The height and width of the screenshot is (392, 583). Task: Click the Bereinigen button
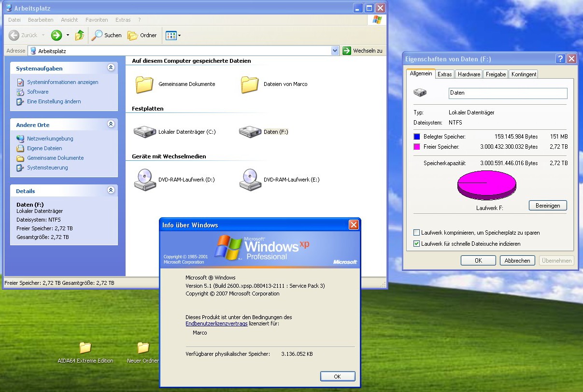[548, 206]
